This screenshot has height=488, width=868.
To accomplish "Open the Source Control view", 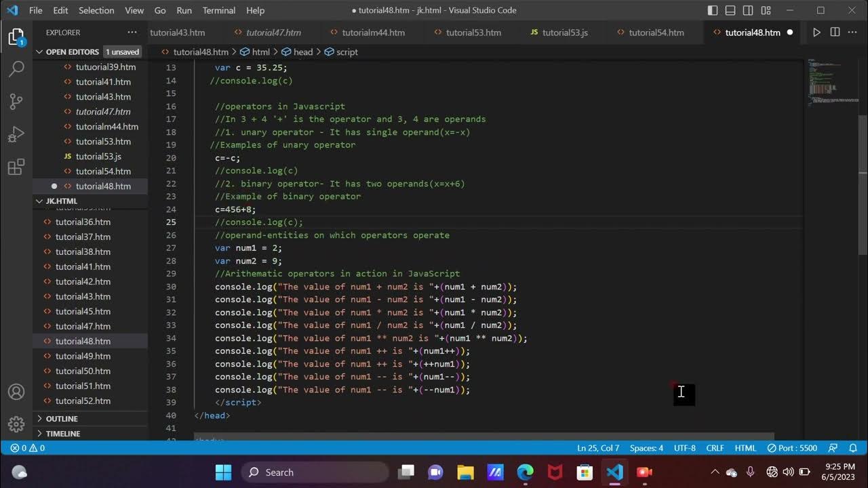I will tap(16, 102).
